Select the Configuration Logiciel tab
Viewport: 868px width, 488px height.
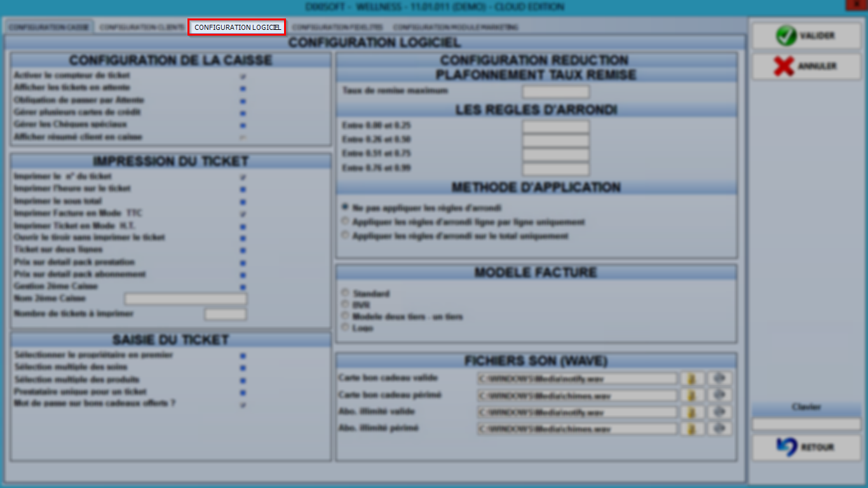point(237,27)
